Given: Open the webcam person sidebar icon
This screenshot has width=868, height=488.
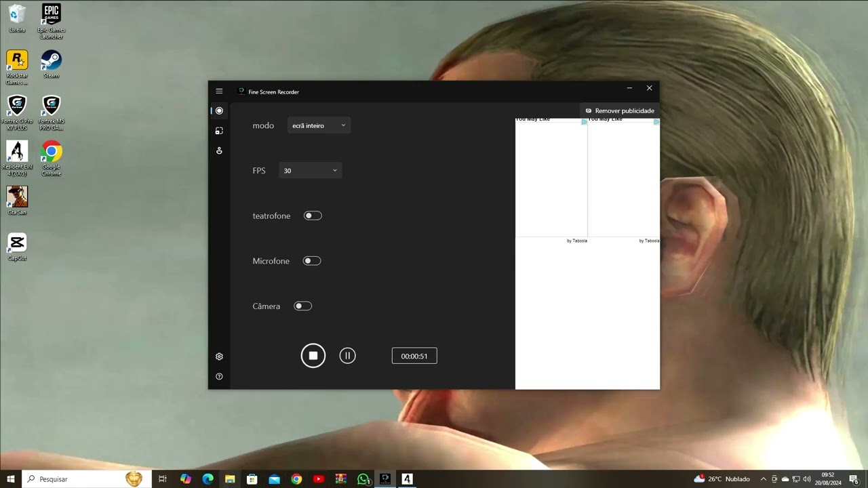Looking at the screenshot, I should (219, 150).
